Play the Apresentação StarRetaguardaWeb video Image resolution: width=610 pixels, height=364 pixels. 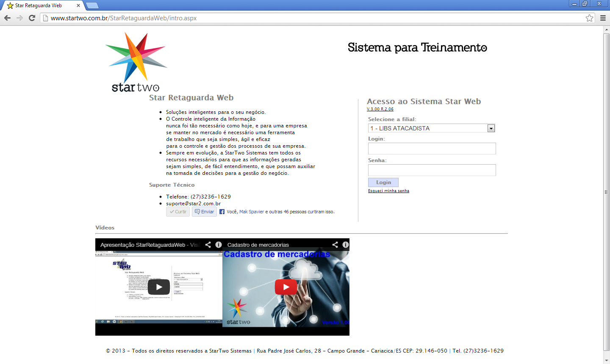pos(159,287)
